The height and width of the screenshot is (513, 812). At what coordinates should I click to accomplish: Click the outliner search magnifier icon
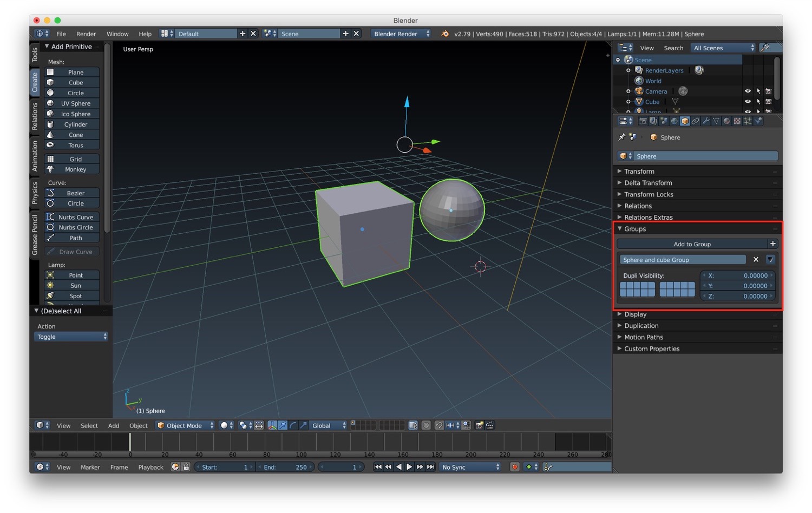pos(765,48)
